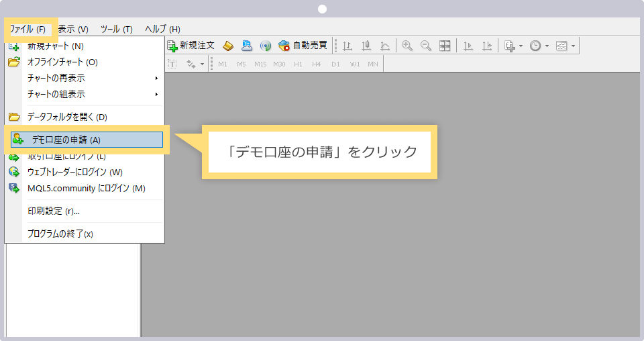Expand チャートの組表示 submenu

pos(85,94)
